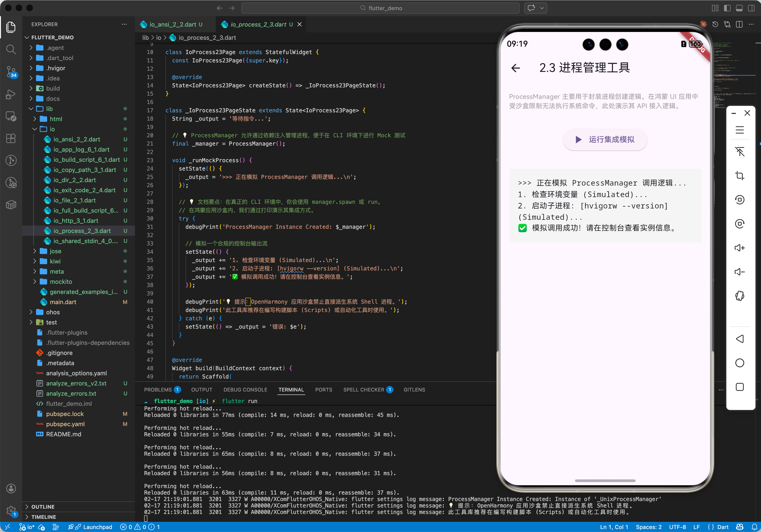Expand the OUTLINE section
Screen dimensions: 761x532
coord(43,507)
